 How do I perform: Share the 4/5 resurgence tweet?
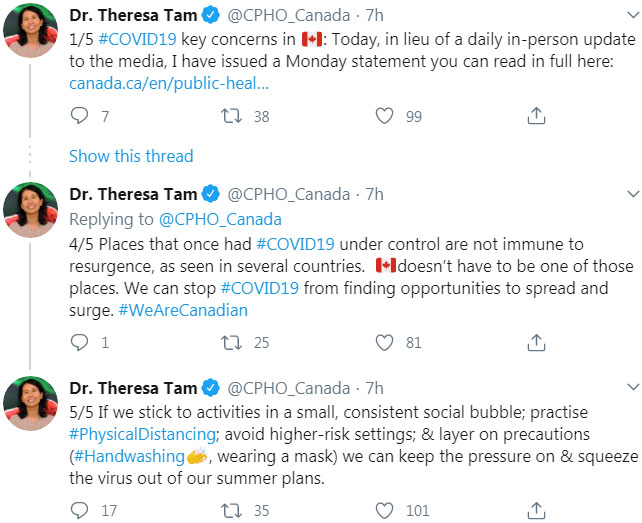tap(536, 343)
